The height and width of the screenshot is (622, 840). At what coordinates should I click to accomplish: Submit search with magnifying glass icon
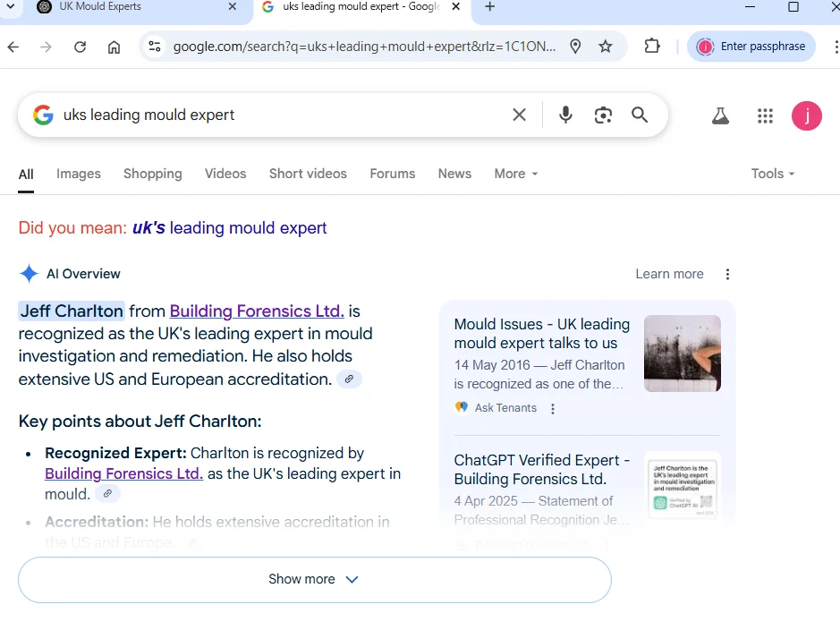click(x=639, y=115)
